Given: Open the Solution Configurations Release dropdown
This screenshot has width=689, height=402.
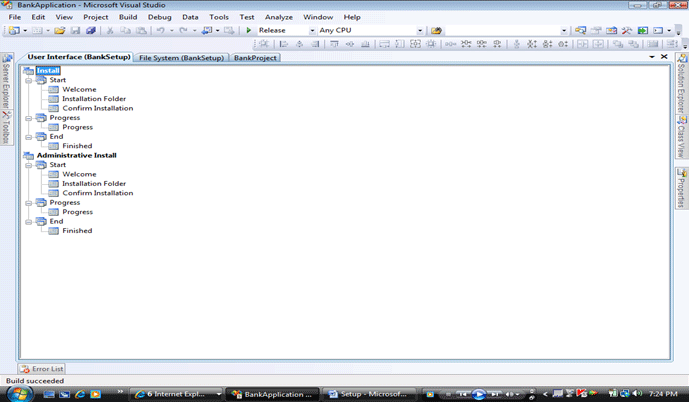Looking at the screenshot, I should [312, 30].
